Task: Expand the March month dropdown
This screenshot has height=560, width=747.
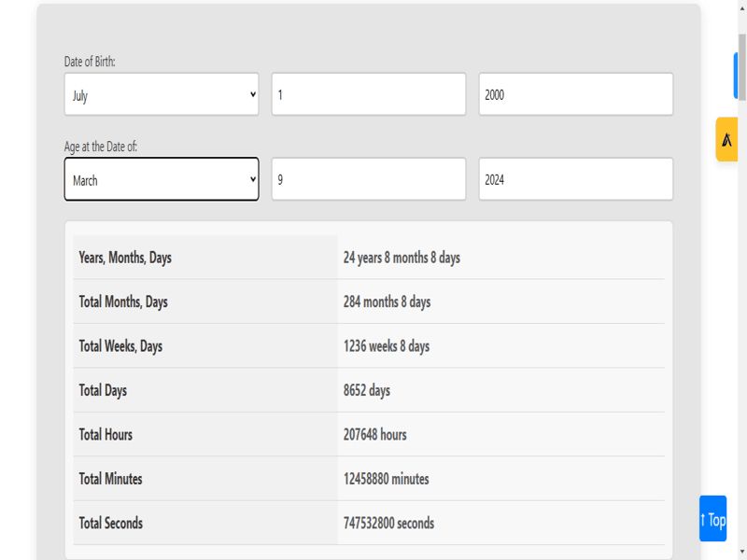Action: (x=162, y=180)
